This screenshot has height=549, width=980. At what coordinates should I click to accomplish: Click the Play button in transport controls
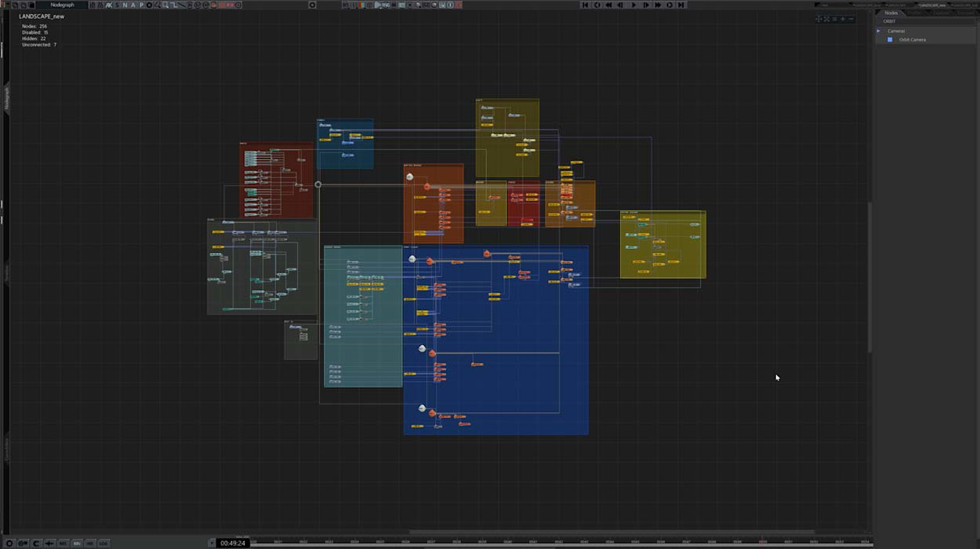pyautogui.click(x=634, y=5)
